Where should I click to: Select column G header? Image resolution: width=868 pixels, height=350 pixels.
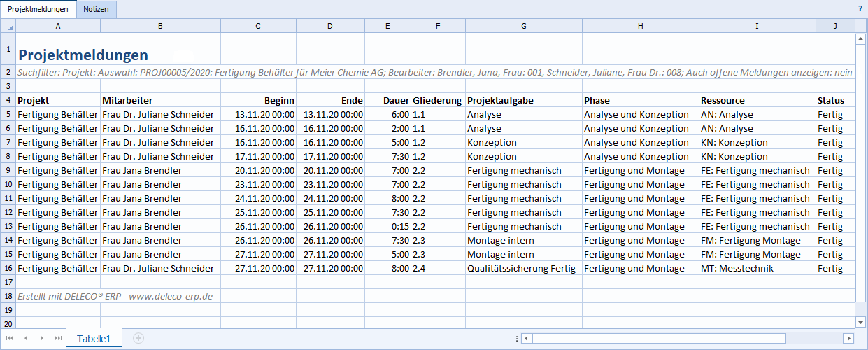[523, 26]
